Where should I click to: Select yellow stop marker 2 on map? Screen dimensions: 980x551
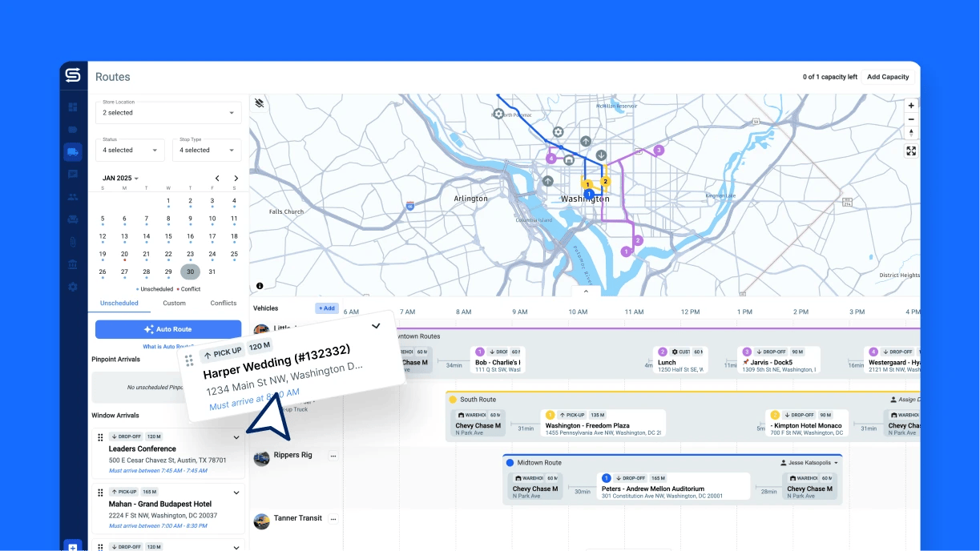[x=605, y=181]
